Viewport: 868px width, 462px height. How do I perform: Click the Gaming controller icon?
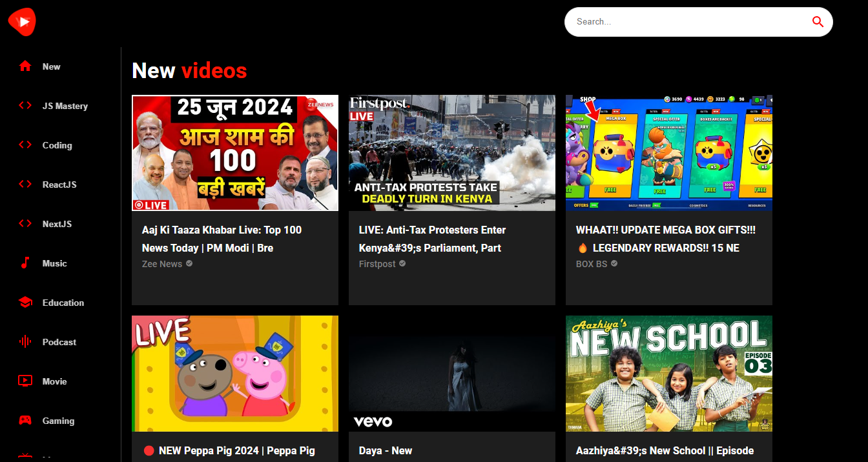[25, 421]
